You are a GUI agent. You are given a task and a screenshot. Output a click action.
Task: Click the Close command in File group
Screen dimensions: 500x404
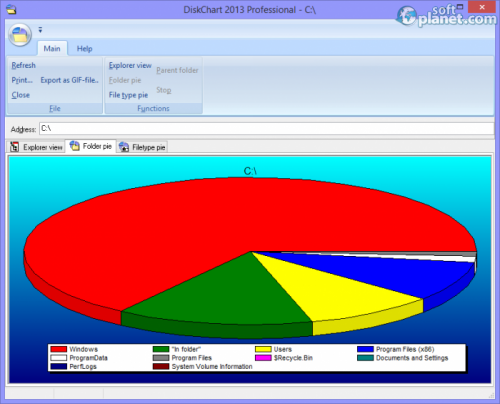click(21, 95)
